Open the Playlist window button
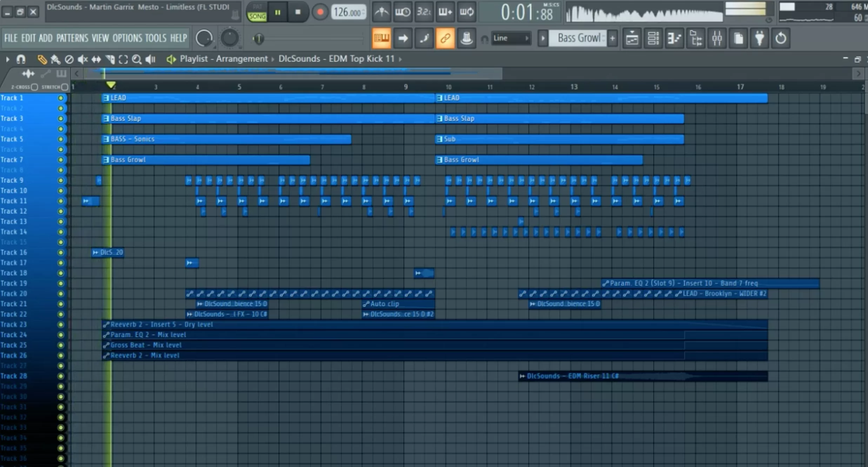The height and width of the screenshot is (467, 868). (632, 38)
